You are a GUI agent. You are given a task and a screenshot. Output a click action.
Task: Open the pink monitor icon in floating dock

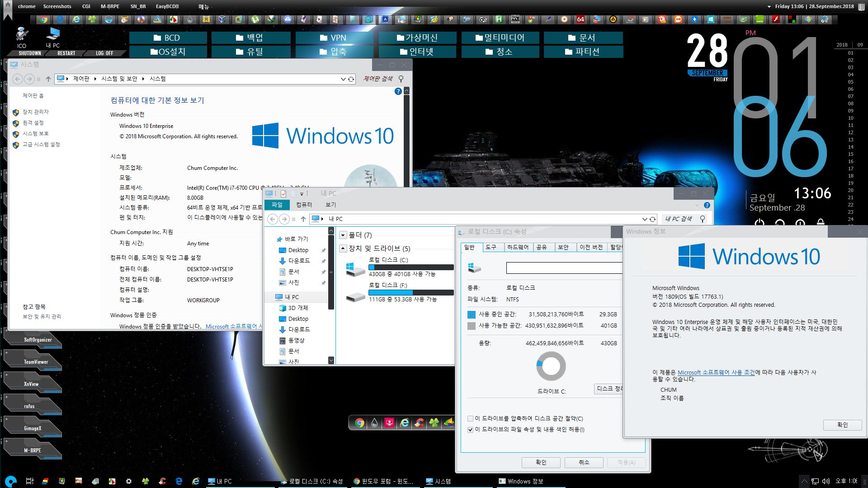point(389,422)
